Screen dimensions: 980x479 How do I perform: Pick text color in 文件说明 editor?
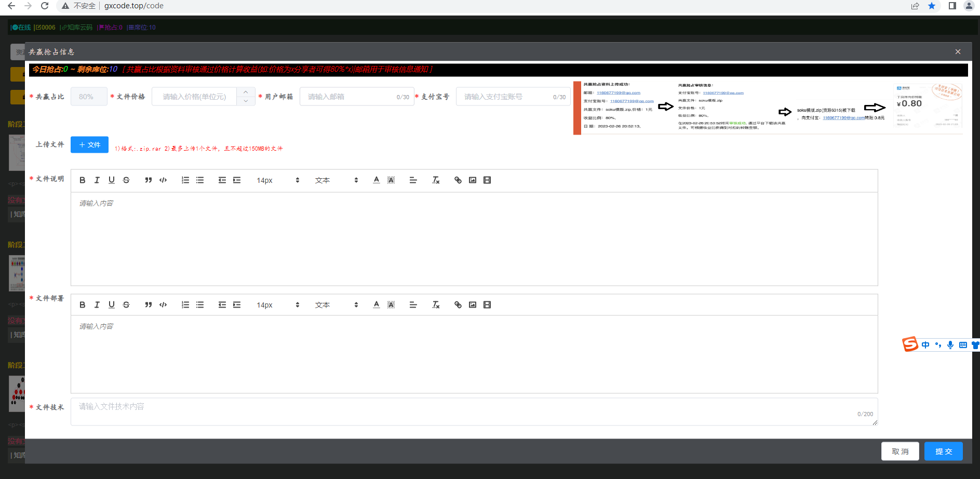(377, 180)
